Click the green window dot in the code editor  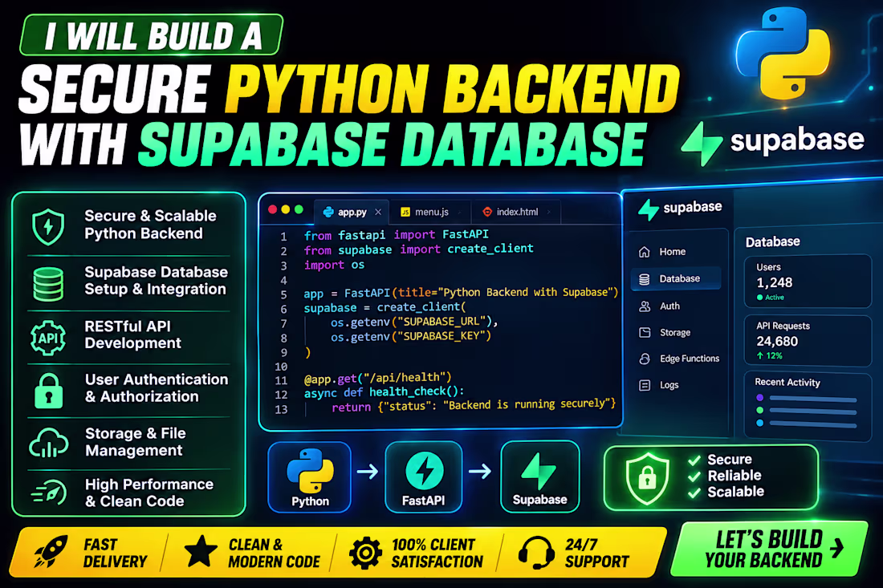299,210
